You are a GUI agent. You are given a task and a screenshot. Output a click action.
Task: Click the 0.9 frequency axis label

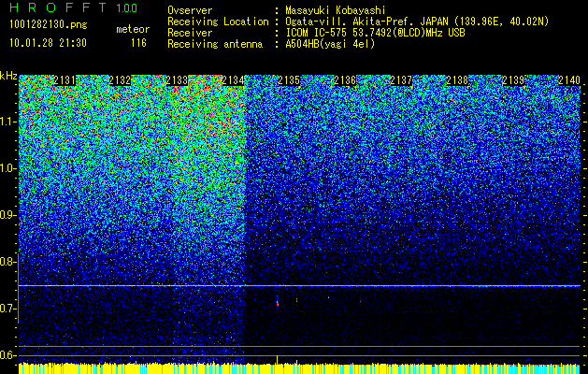pyautogui.click(x=8, y=215)
